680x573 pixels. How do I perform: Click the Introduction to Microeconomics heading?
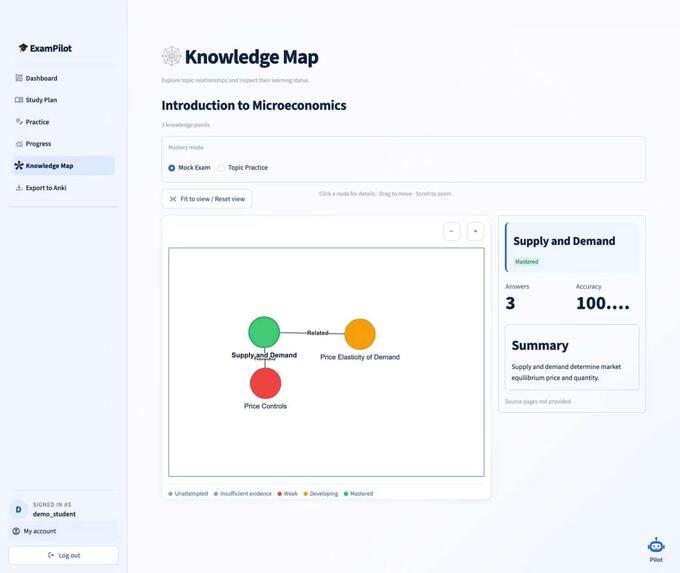tap(254, 105)
